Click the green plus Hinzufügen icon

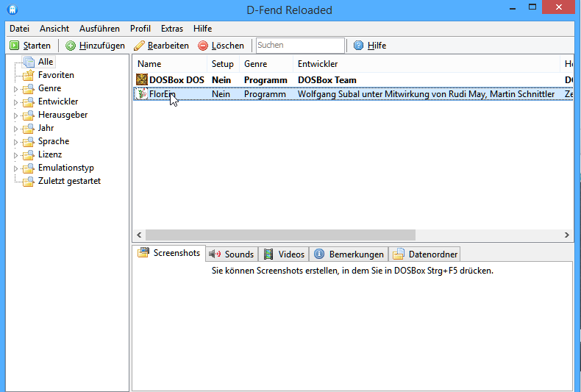(x=71, y=46)
